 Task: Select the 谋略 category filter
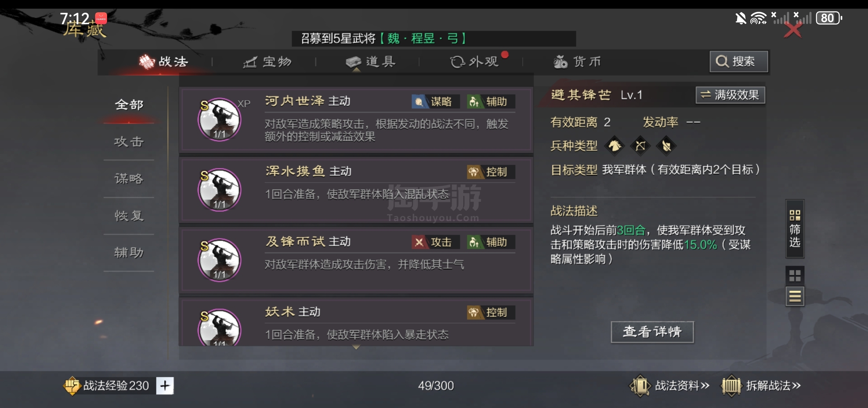(129, 178)
